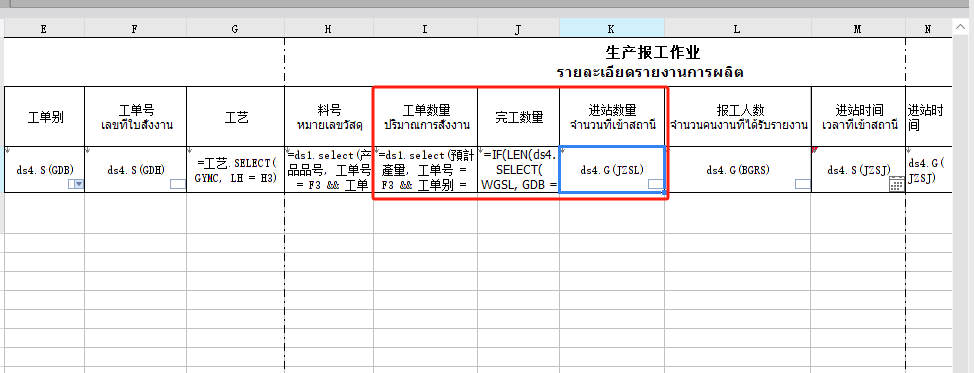This screenshot has height=373, width=974.
Task: Select the 工单号 header cell
Action: [x=135, y=117]
